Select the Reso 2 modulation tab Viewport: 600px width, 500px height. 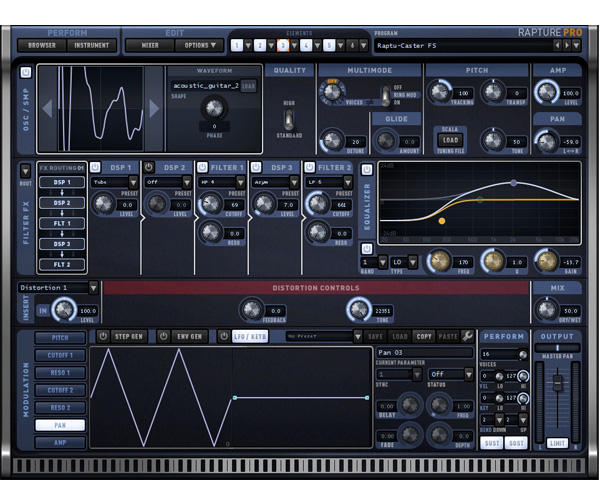pyautogui.click(x=60, y=408)
